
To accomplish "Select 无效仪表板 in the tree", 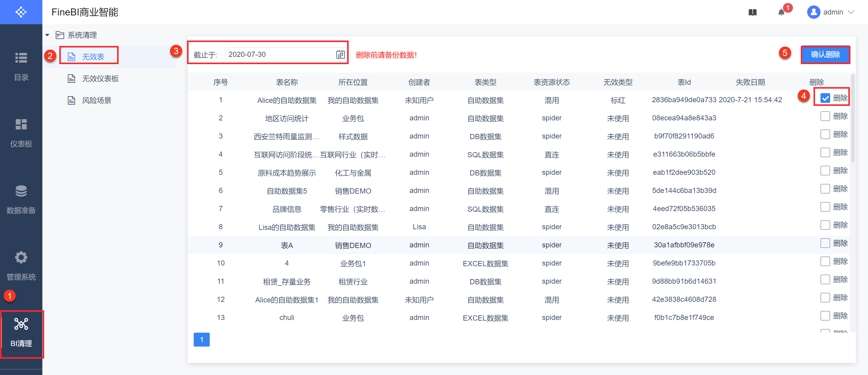I will click(x=100, y=79).
